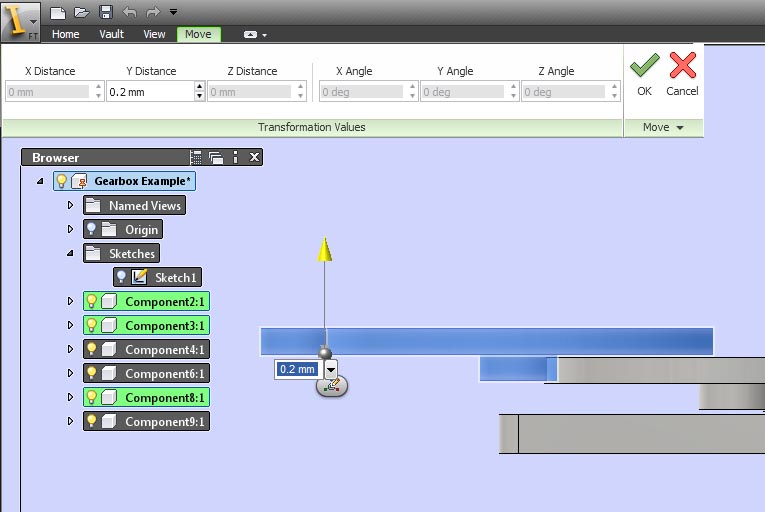Open the Home ribbon tab

[x=65, y=34]
